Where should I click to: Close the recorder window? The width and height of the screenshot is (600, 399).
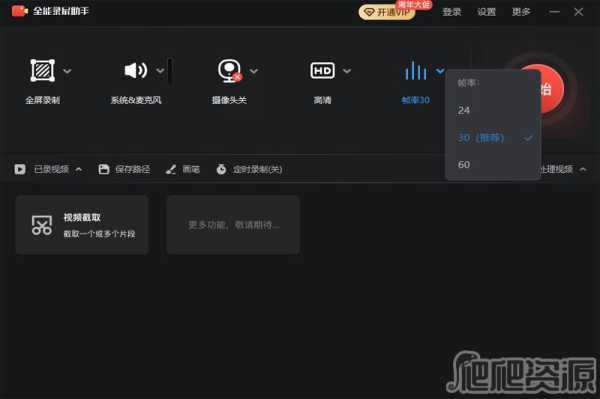pos(579,12)
